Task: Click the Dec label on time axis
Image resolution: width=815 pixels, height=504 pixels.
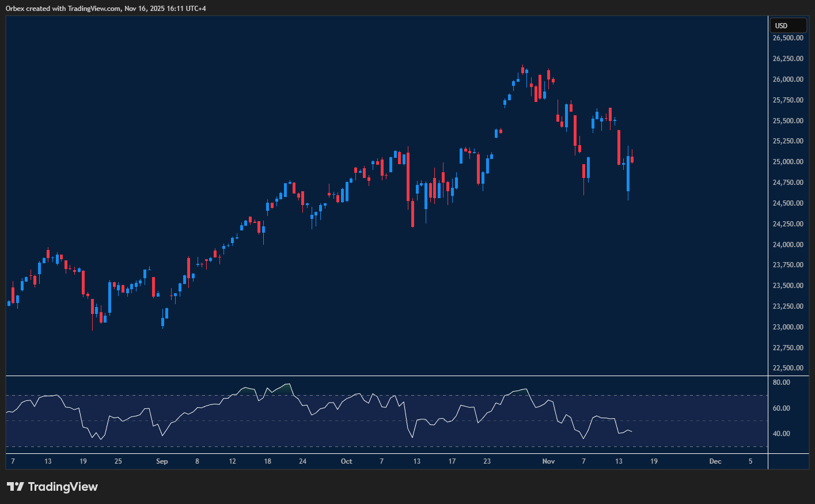Action: (x=715, y=461)
